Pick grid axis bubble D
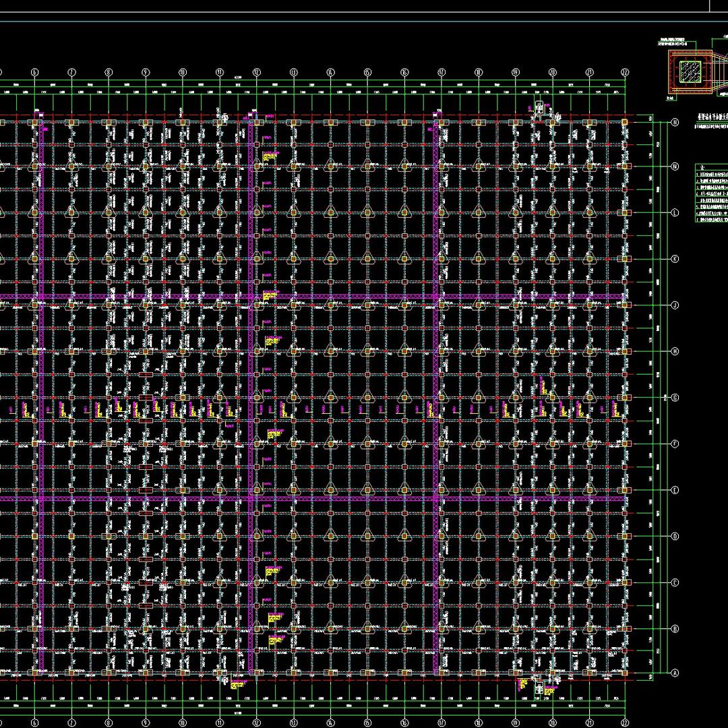This screenshot has height=728, width=728. tap(674, 537)
